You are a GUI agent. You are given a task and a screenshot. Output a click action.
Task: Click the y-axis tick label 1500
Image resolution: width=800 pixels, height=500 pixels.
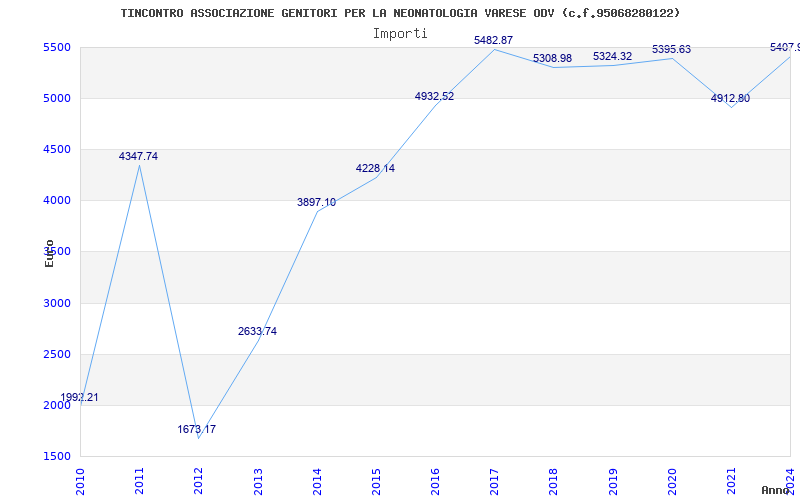pos(57,456)
